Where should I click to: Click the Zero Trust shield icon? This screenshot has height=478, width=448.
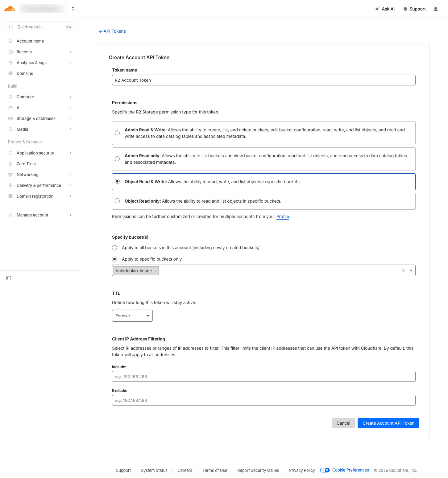pos(10,164)
